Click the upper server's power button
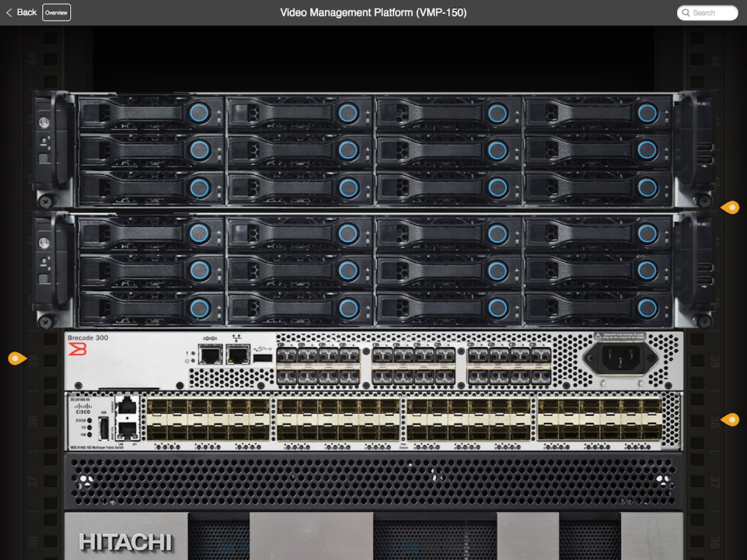This screenshot has width=747, height=560. pos(44,123)
